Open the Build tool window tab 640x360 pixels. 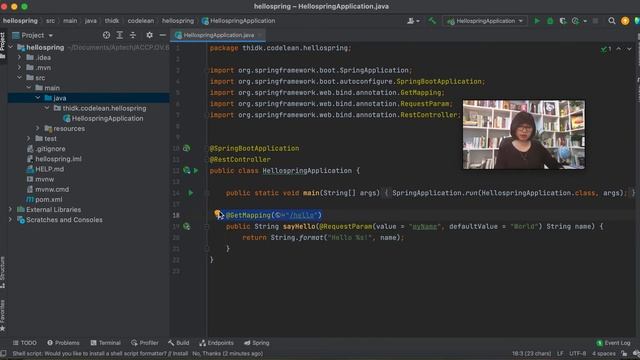pyautogui.click(x=178, y=343)
